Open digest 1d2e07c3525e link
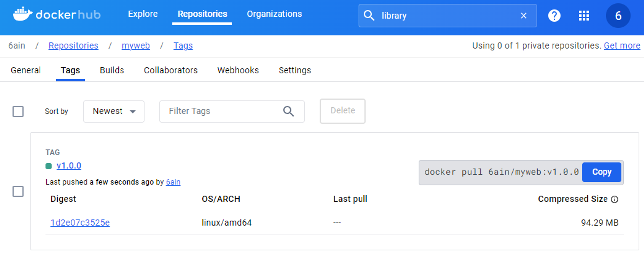Viewport: 644px width, 254px height. [x=80, y=223]
